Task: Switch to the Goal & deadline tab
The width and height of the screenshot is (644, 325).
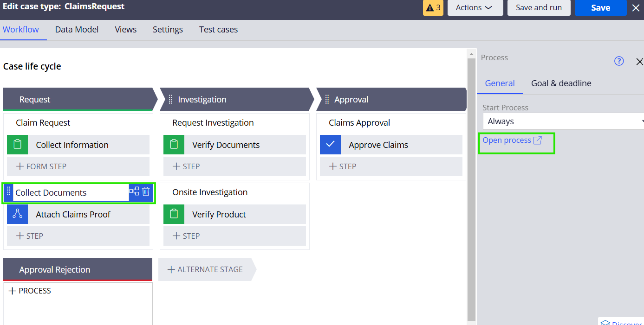Action: [561, 83]
